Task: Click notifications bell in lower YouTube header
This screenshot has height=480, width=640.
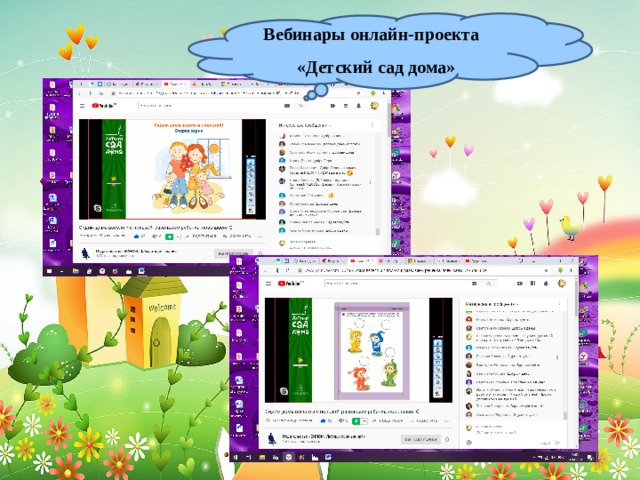Action: [x=546, y=283]
